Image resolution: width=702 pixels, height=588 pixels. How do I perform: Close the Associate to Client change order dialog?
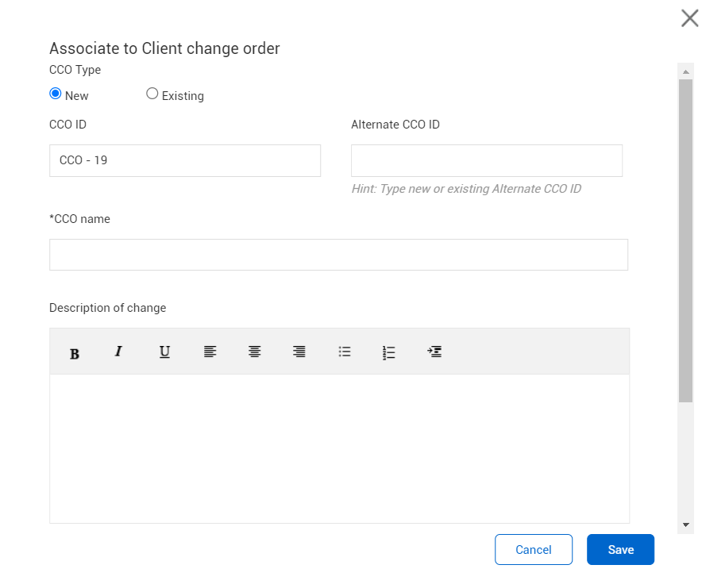[690, 18]
